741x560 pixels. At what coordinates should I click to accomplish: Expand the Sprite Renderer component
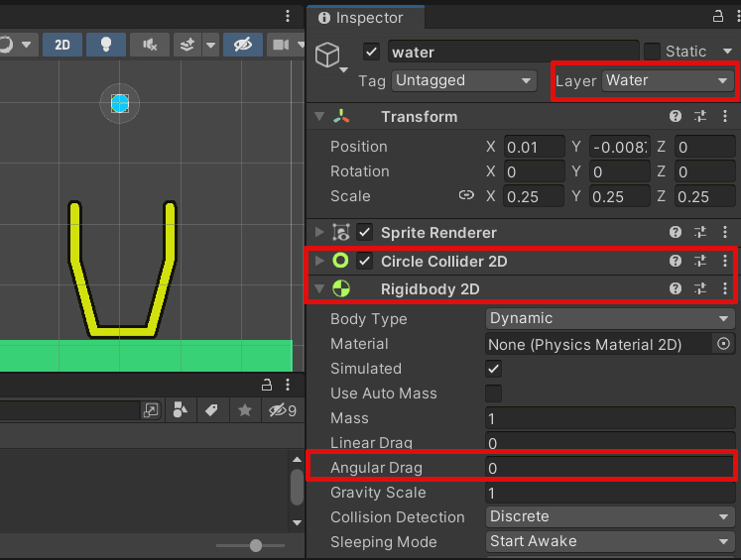point(319,232)
